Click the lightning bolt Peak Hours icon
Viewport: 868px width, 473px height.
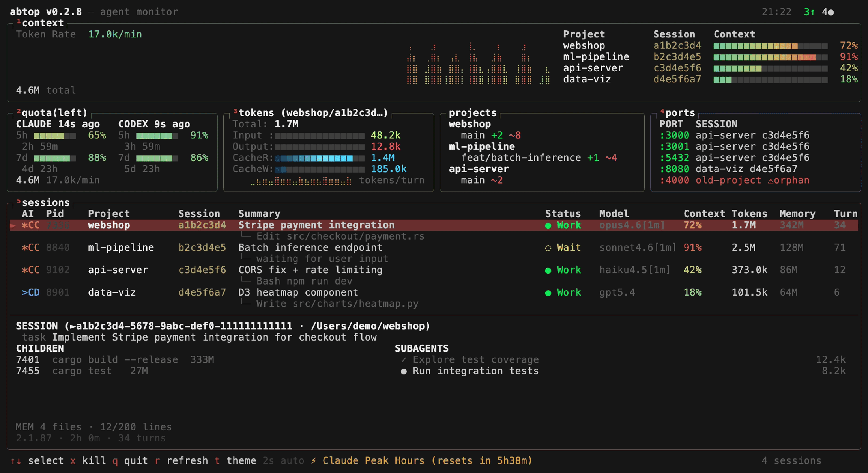(x=313, y=461)
